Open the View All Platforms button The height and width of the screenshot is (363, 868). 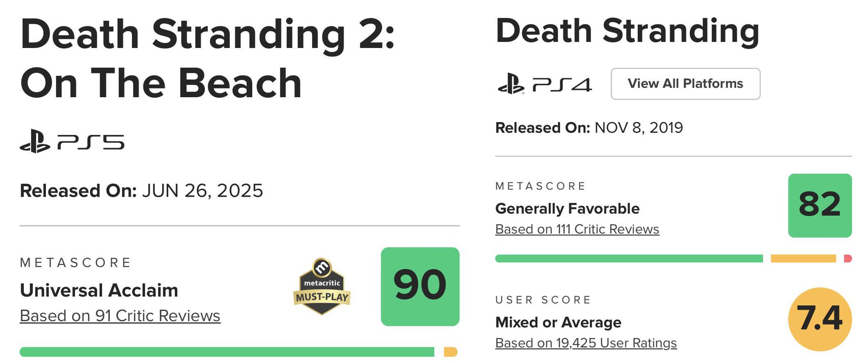pyautogui.click(x=685, y=84)
